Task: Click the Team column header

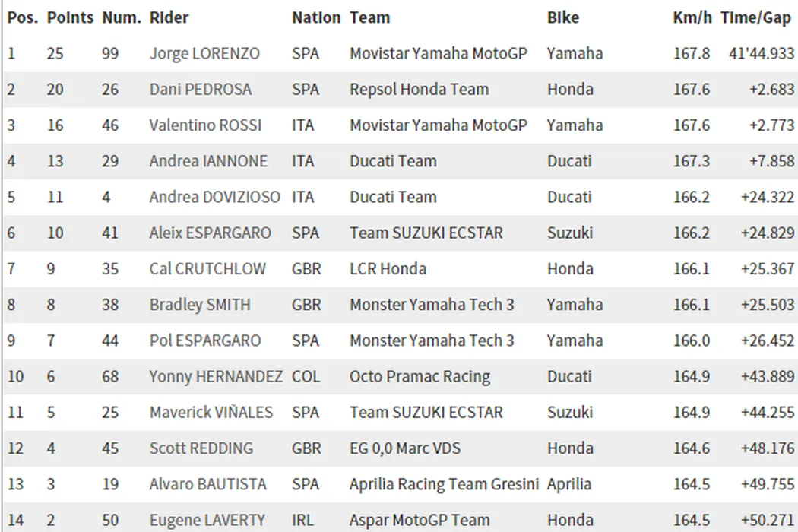Action: pyautogui.click(x=369, y=17)
